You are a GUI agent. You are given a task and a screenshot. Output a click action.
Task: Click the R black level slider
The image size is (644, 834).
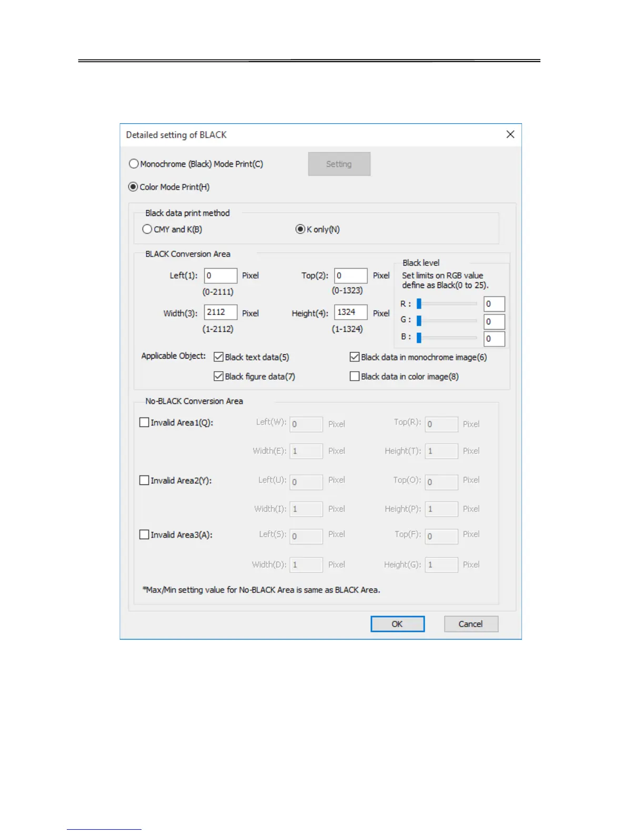(447, 304)
